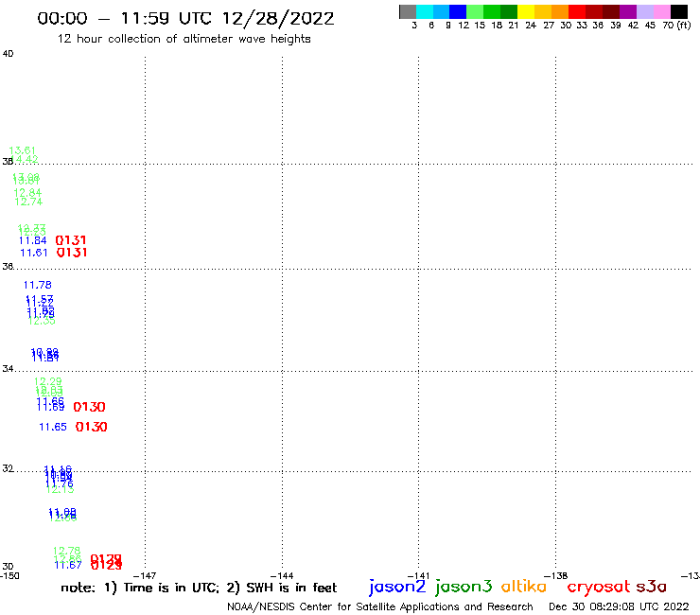Click the wave height value 12.84
The width and height of the screenshot is (700, 615).
27,192
